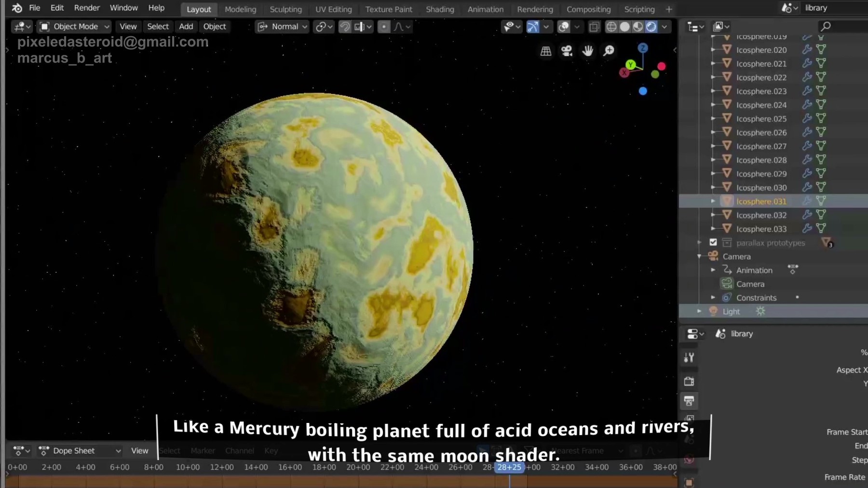Expand the Camera's Animation item

pyautogui.click(x=713, y=270)
